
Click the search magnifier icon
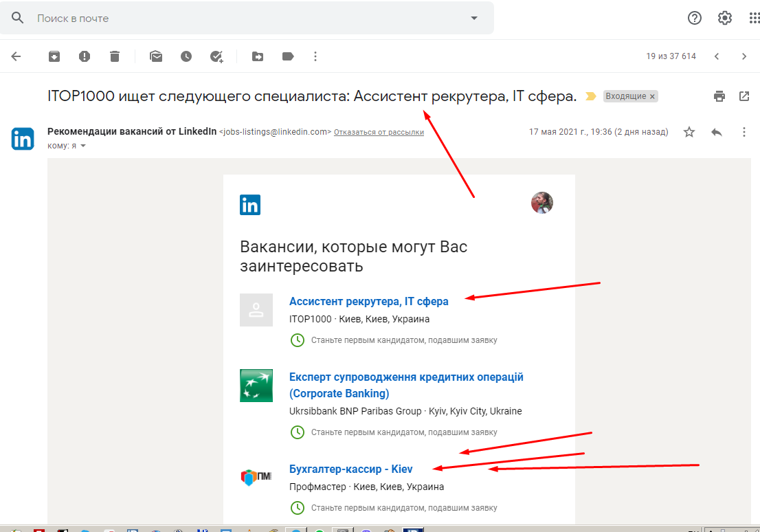click(17, 18)
